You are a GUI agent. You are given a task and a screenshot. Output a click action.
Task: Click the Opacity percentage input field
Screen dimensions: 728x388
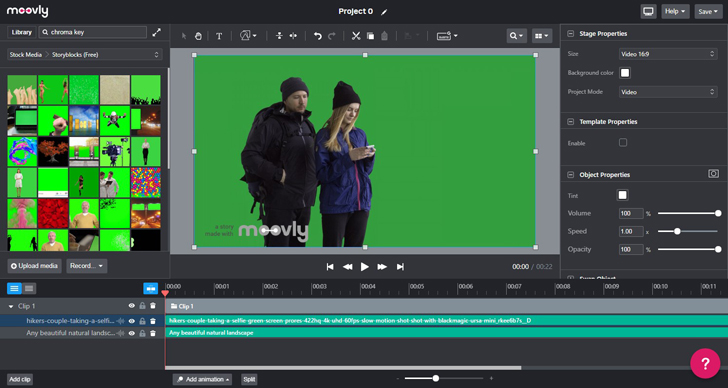click(631, 249)
